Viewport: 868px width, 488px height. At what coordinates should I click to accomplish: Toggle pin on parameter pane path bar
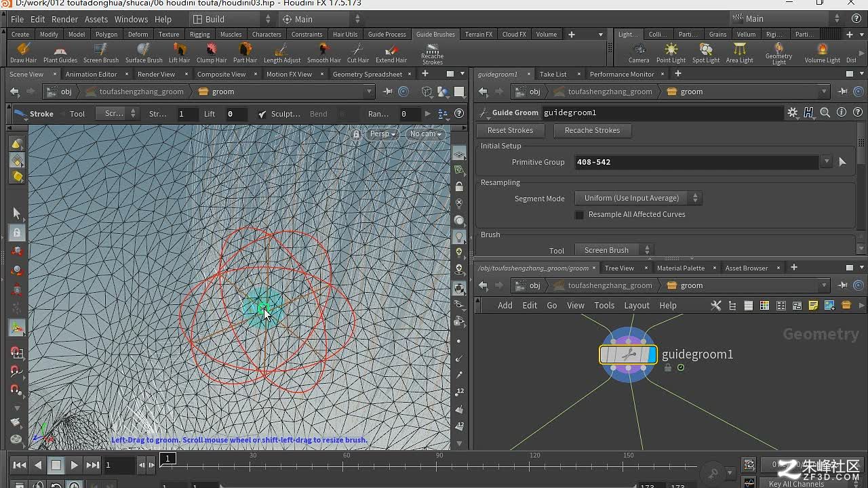[843, 91]
